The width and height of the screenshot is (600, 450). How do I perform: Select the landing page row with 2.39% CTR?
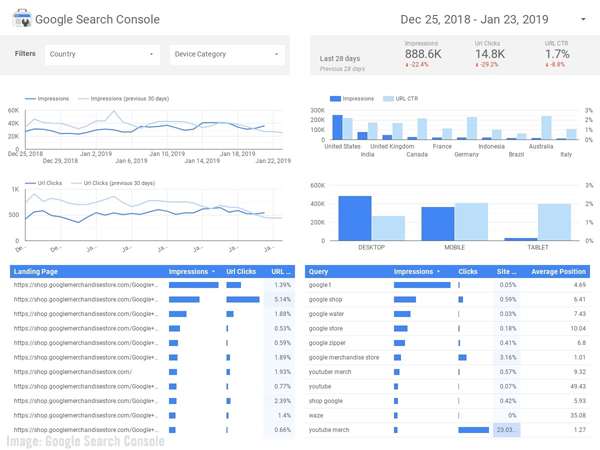(x=152, y=401)
